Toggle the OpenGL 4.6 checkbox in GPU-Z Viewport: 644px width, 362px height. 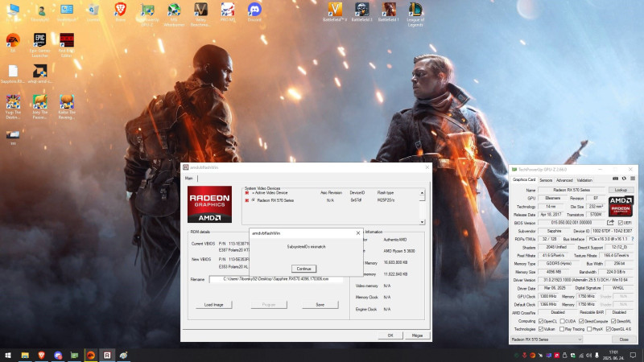(609, 329)
